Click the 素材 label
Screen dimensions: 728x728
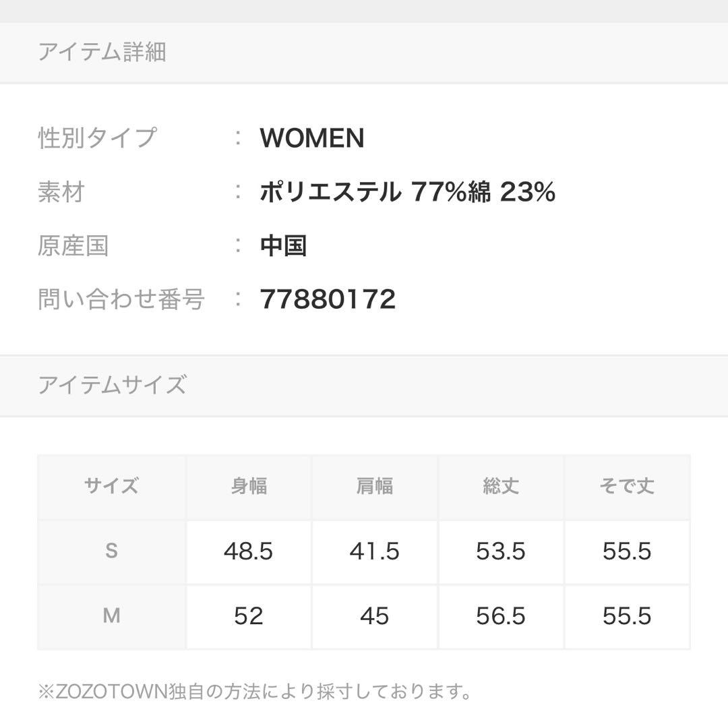coord(61,191)
